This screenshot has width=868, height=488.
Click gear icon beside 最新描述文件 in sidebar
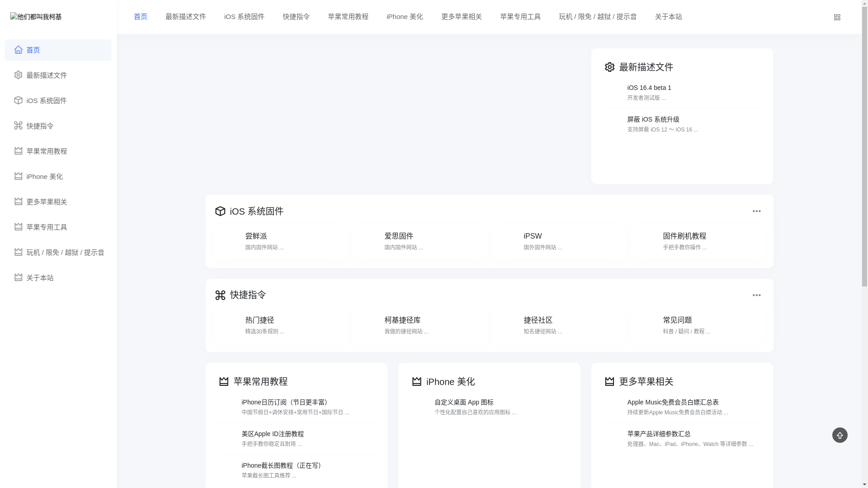(18, 75)
